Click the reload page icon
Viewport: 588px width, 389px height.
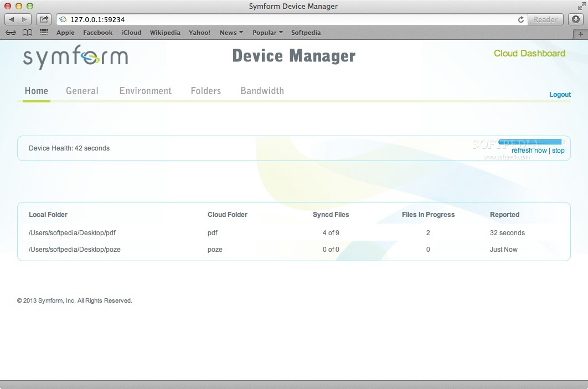(x=521, y=19)
